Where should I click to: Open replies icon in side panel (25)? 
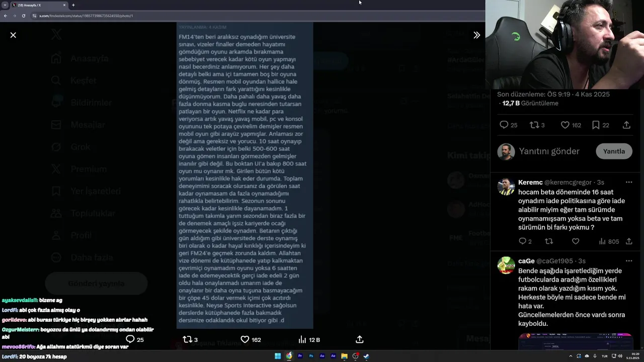pyautogui.click(x=508, y=125)
